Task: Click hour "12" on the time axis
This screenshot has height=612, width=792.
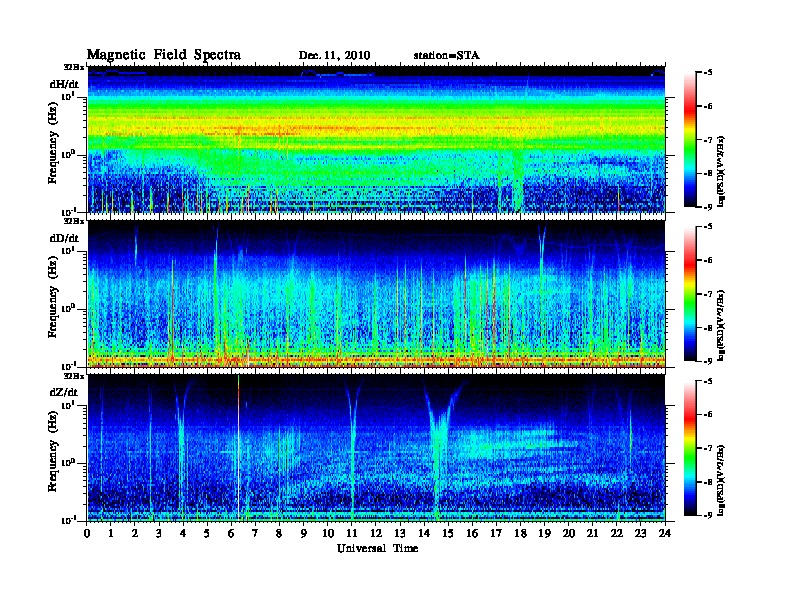Action: [x=376, y=533]
